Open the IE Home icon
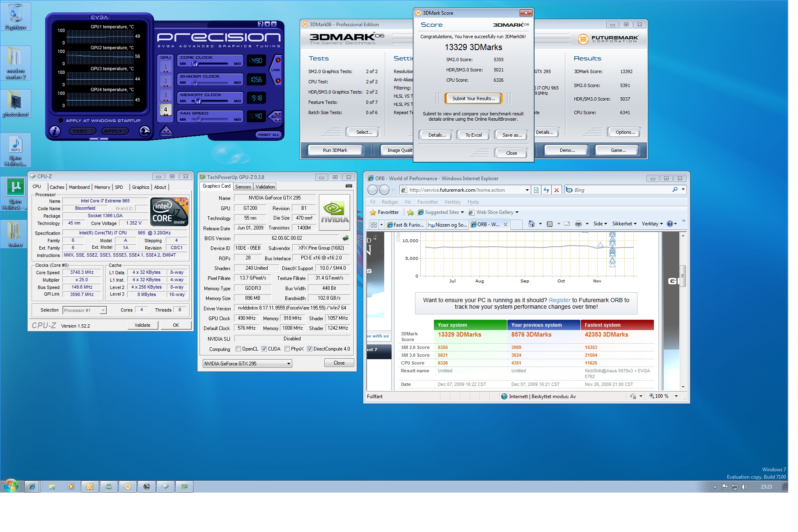The height and width of the screenshot is (532, 798). point(531,224)
